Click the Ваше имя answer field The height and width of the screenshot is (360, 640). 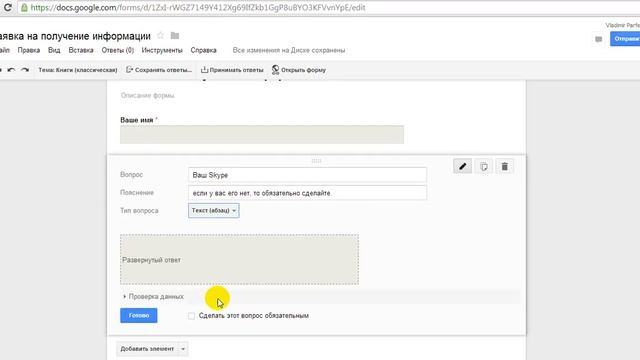262,135
